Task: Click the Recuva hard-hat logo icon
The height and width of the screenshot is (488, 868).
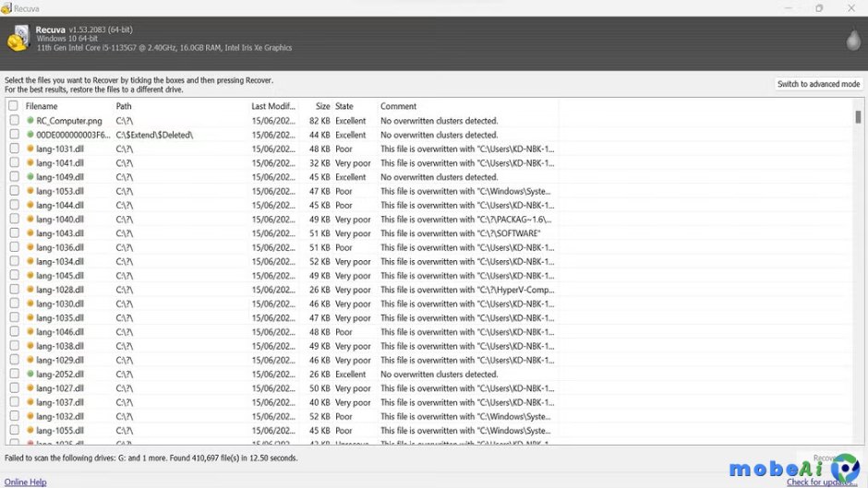Action: (x=18, y=40)
